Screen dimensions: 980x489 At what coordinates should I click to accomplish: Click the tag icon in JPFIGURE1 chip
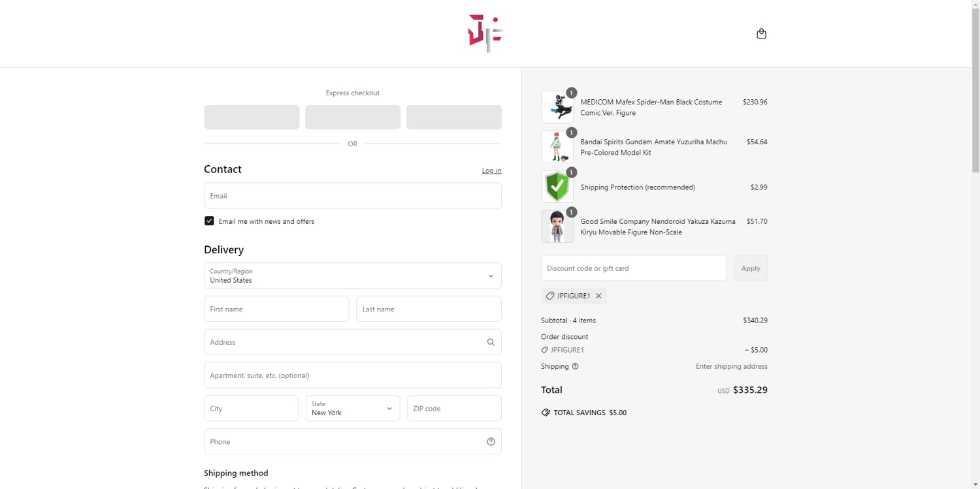tap(550, 296)
